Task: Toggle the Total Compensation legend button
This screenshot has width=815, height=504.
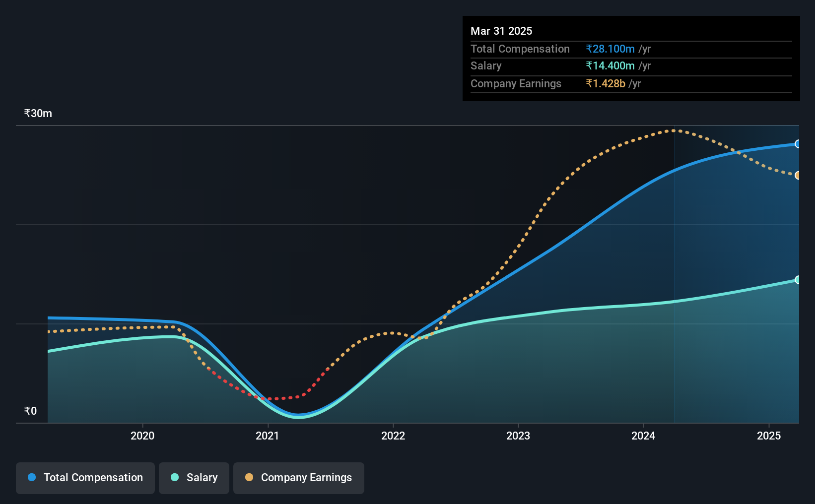Action: pos(85,478)
